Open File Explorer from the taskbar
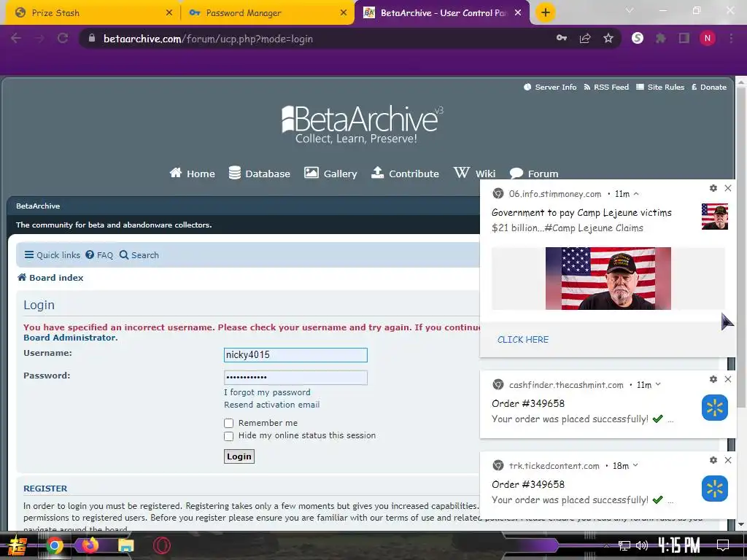 125,545
